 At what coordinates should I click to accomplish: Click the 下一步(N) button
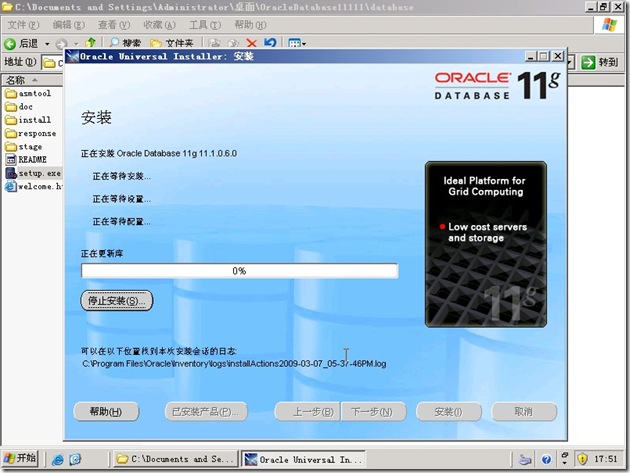click(x=373, y=412)
